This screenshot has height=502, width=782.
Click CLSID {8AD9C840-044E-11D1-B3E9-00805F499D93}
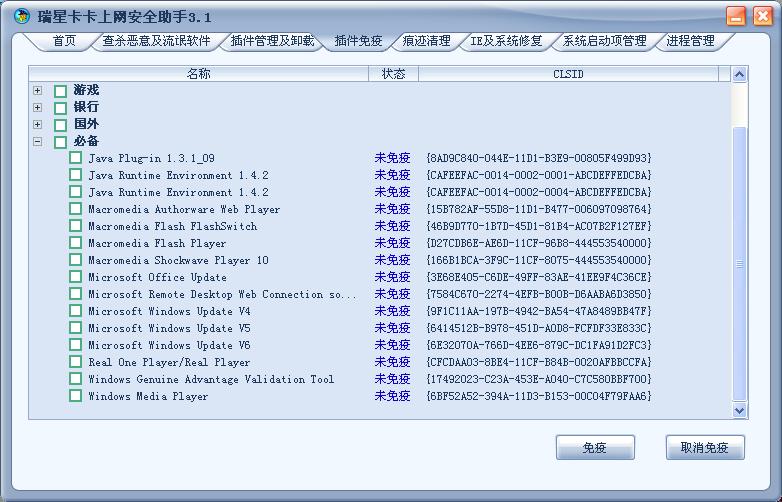coord(539,158)
